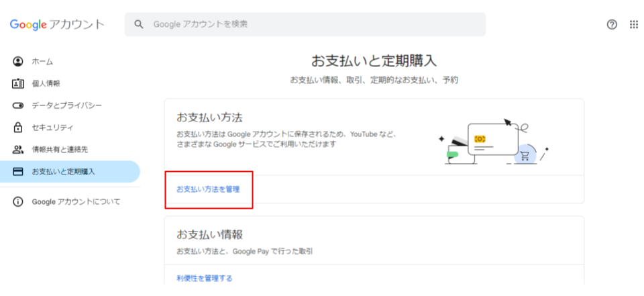
Task: Click the payment card illustration
Action: tap(494, 142)
